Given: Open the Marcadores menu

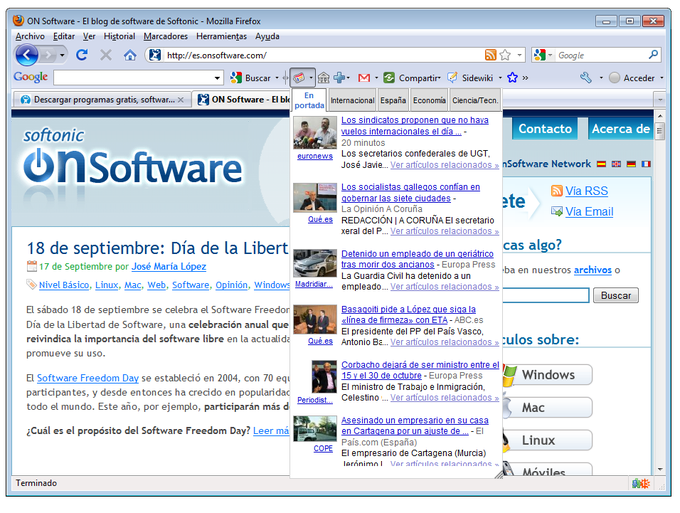Looking at the screenshot, I should (166, 36).
